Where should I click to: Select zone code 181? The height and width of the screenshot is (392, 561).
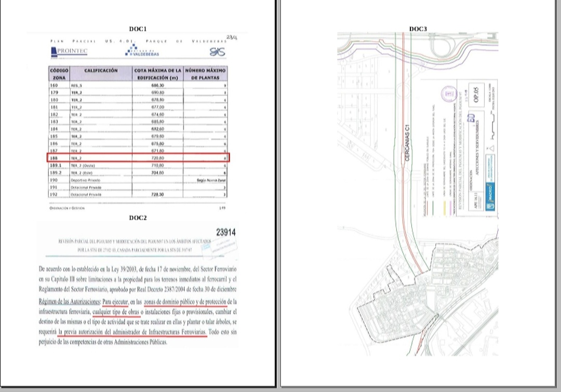click(x=54, y=107)
